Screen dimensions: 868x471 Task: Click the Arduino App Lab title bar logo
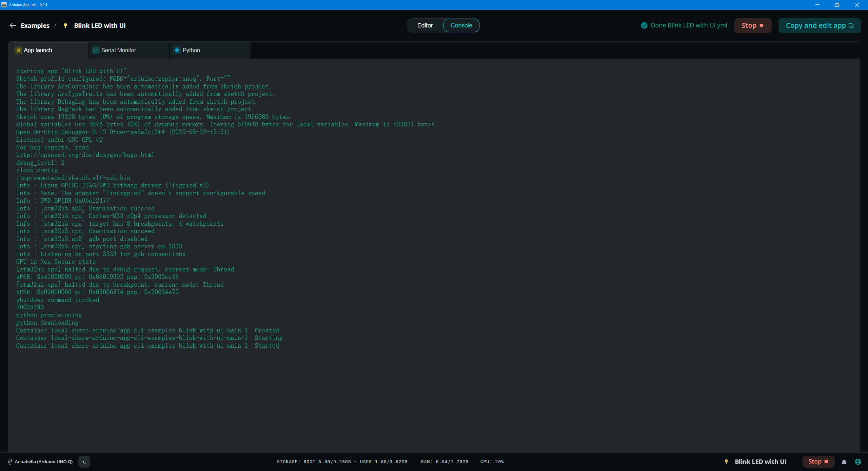point(4,5)
